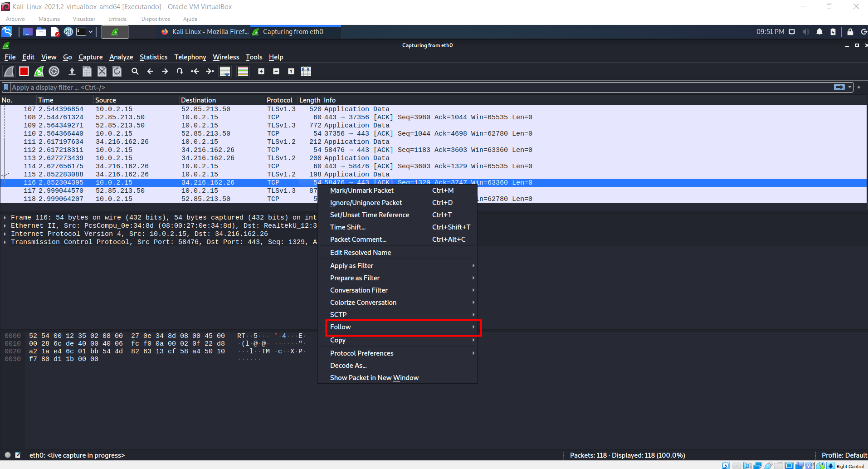This screenshot has height=469, width=868.
Task: Go to the first packet
Action: pos(195,71)
